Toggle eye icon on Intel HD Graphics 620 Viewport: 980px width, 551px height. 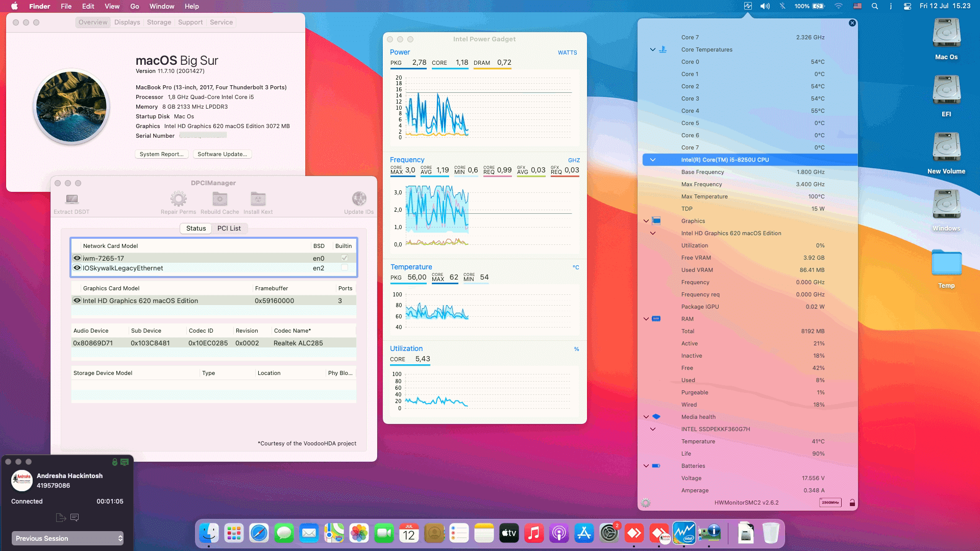click(x=77, y=300)
